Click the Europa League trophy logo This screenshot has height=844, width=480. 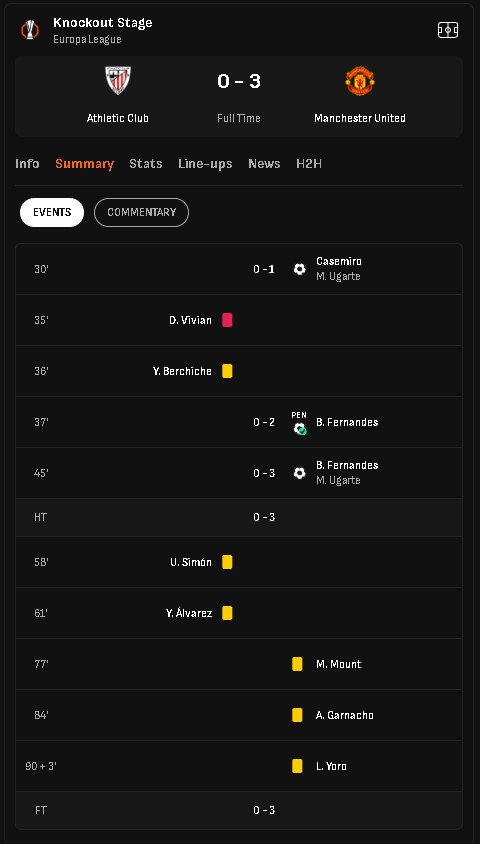[30, 30]
